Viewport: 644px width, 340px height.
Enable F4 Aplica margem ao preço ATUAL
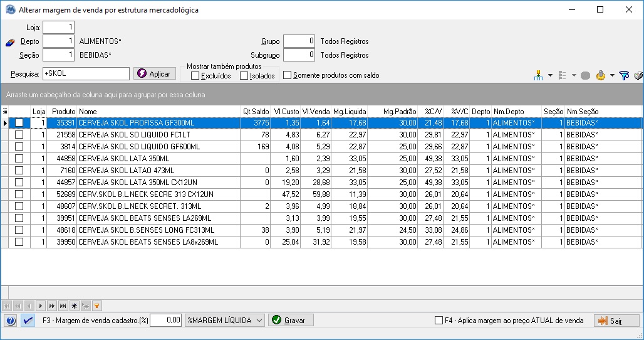pos(439,321)
